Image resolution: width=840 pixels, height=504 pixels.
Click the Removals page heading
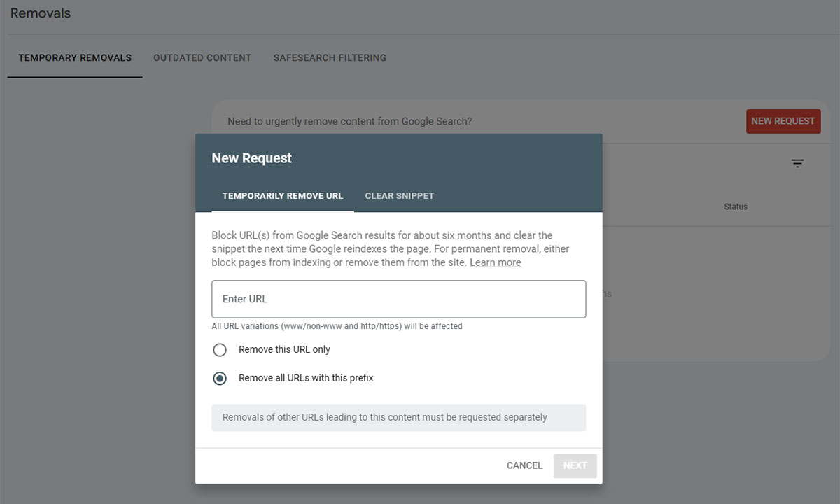pos(41,13)
